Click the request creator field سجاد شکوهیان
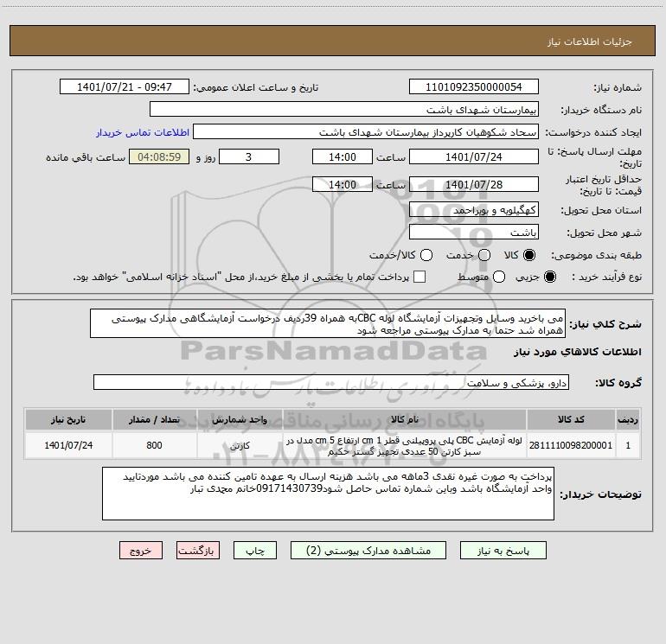Viewport: 666px width, 644px height. tap(366, 132)
